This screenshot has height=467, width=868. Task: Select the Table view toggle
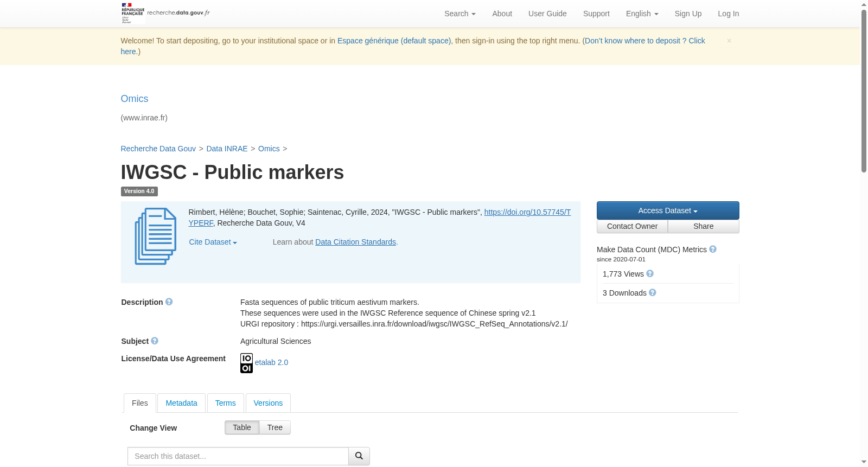point(242,427)
